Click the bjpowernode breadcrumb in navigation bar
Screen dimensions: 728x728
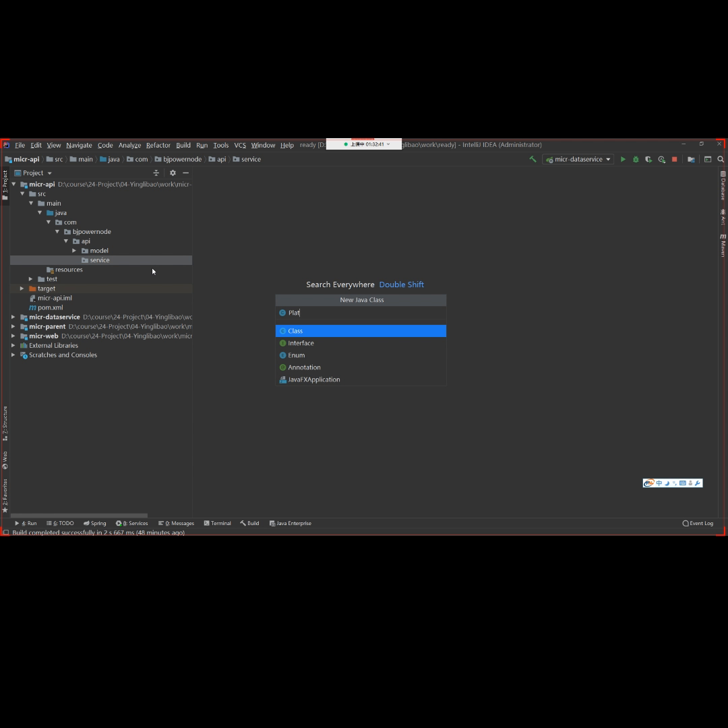click(178, 159)
